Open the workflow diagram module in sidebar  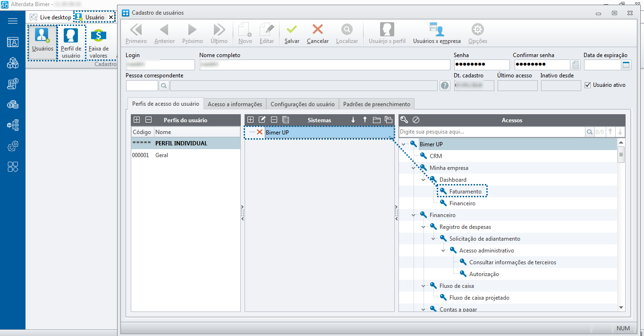pyautogui.click(x=13, y=125)
